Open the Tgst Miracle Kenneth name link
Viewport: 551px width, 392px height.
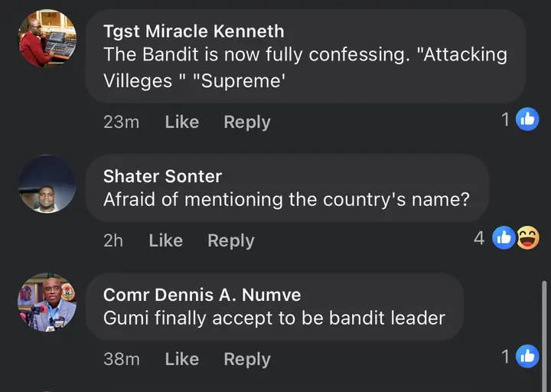tap(193, 31)
